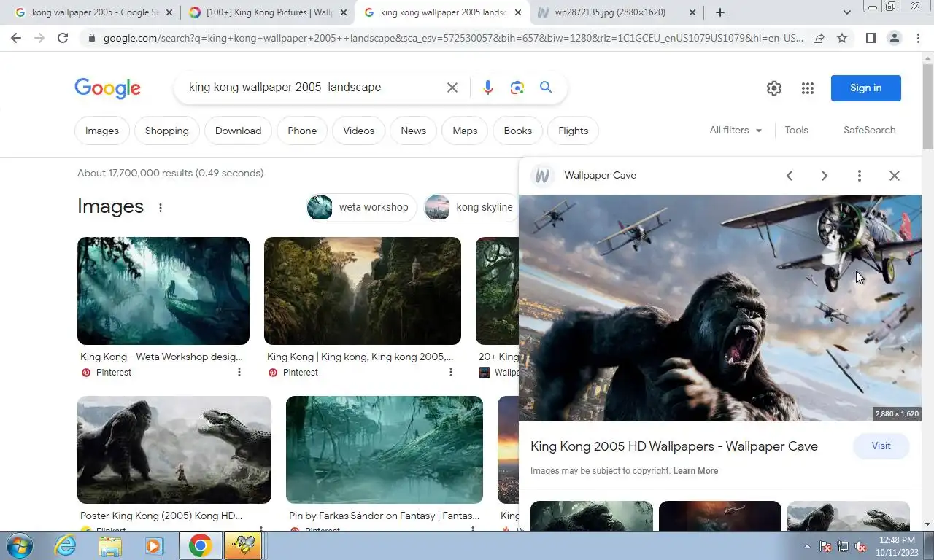This screenshot has width=934, height=560.
Task: Select the Shopping filter chip
Action: click(x=166, y=131)
